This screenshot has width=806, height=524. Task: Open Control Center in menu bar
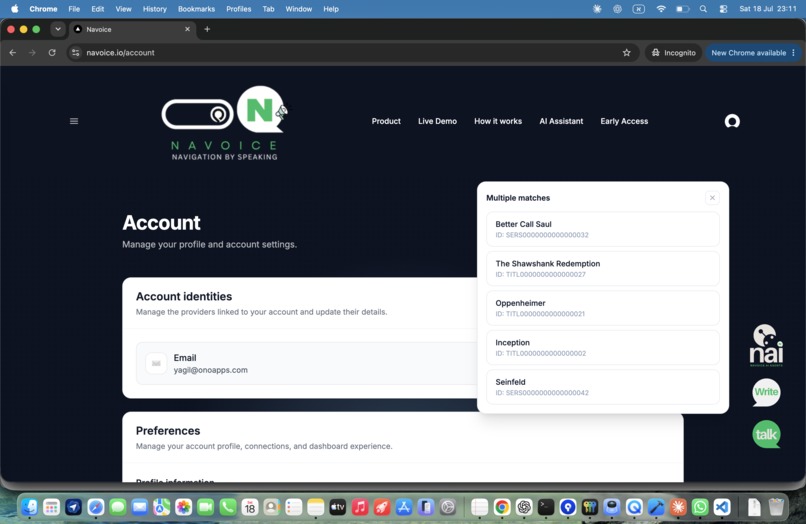pyautogui.click(x=723, y=9)
